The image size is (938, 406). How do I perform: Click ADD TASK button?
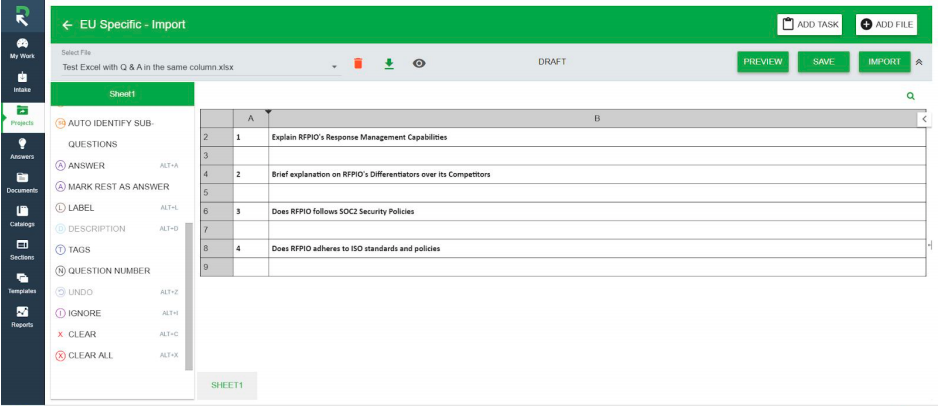pos(810,25)
